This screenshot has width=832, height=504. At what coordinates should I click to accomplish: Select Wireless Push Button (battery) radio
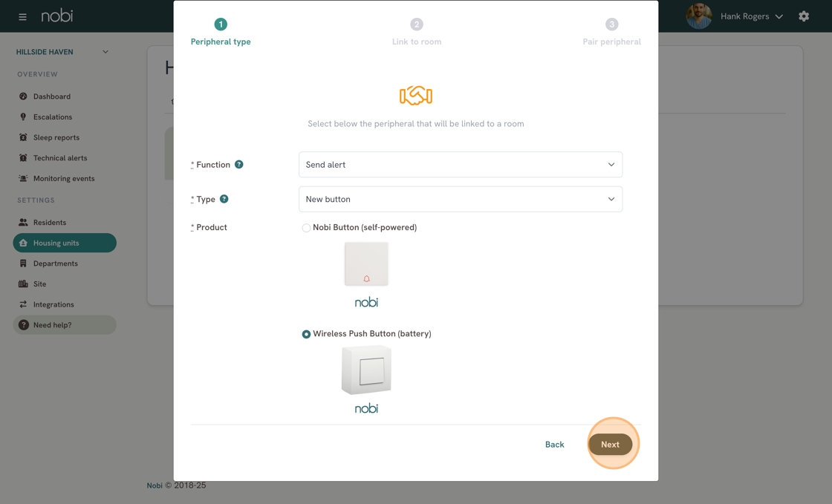tap(306, 334)
